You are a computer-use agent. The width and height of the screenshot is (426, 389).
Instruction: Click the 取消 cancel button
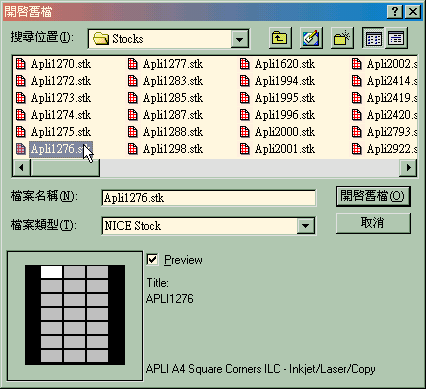373,223
